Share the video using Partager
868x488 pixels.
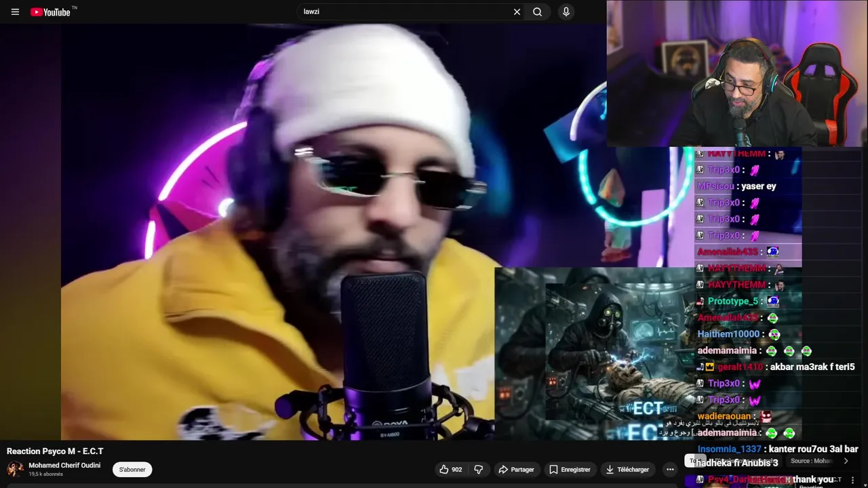pos(516,469)
